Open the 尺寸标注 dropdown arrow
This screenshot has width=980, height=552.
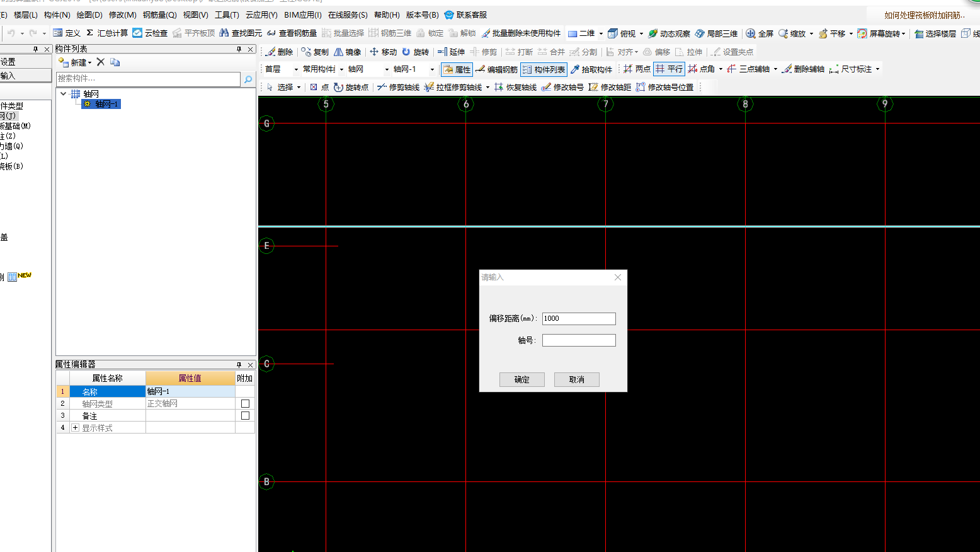[x=877, y=69]
